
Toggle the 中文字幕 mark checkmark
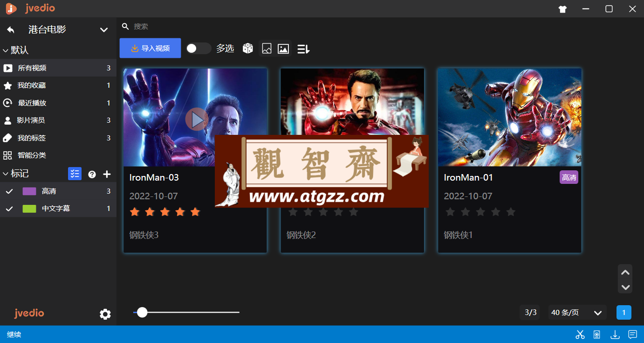click(9, 209)
